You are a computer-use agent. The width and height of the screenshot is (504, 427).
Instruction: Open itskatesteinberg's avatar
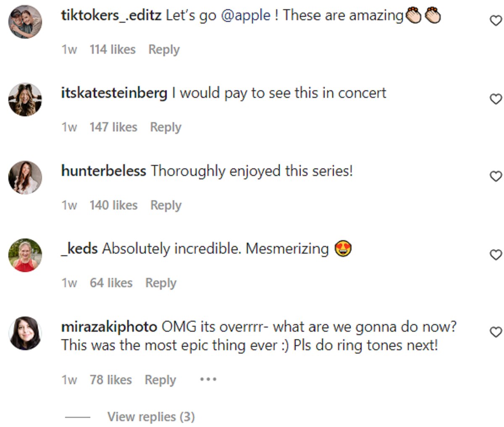click(25, 100)
